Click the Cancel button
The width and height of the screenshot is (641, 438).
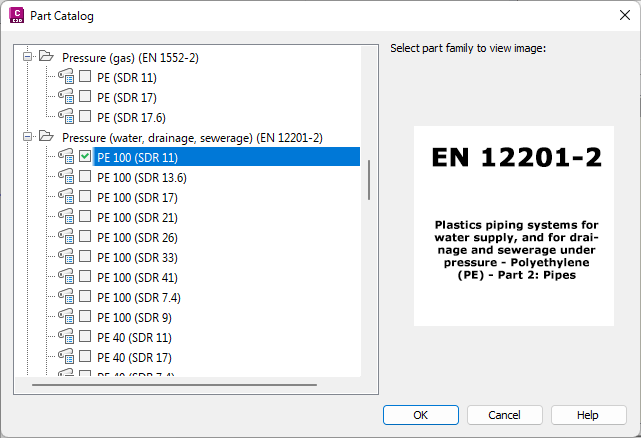coord(504,415)
